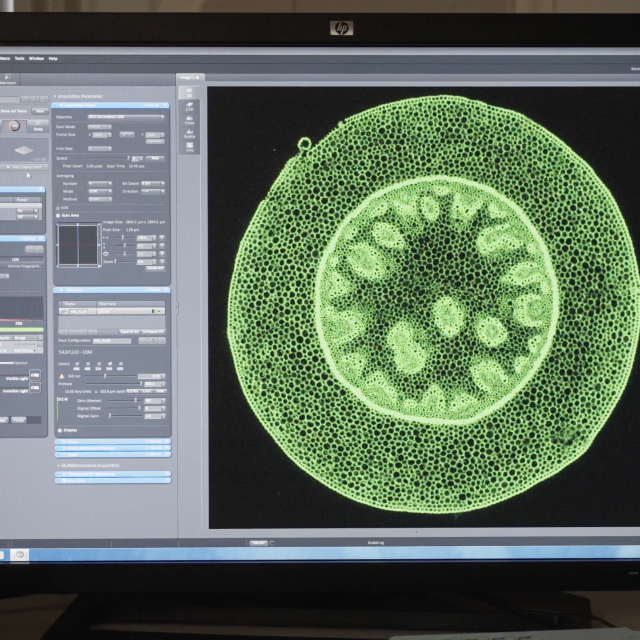Collapse the Scan Area section
The width and height of the screenshot is (640, 640).
pyautogui.click(x=58, y=216)
